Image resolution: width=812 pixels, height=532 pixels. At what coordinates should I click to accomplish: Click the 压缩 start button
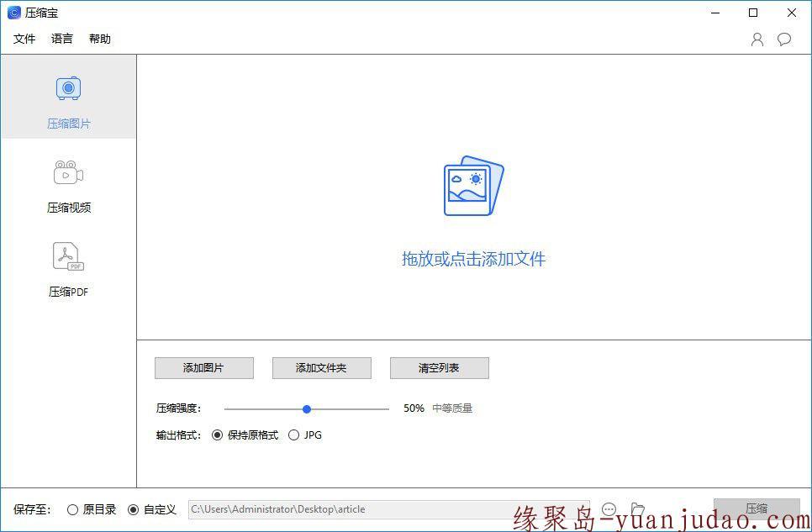click(x=757, y=508)
